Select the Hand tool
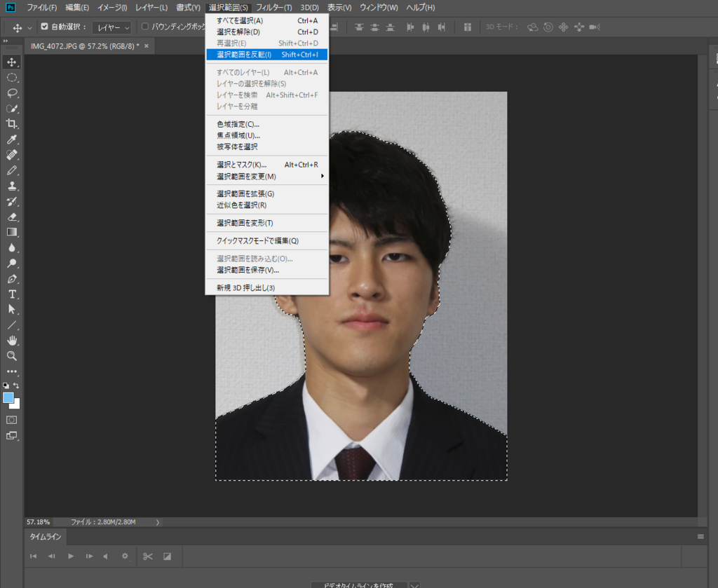 coord(12,341)
